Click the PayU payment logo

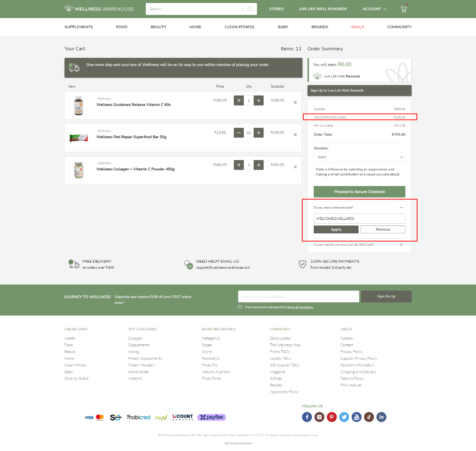tap(161, 418)
